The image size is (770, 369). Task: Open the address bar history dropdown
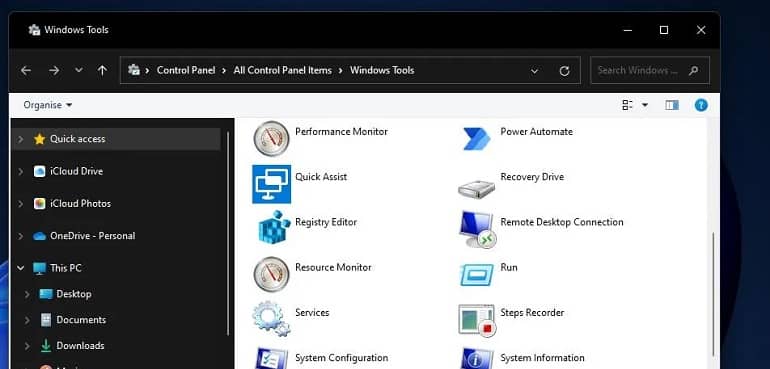point(534,71)
